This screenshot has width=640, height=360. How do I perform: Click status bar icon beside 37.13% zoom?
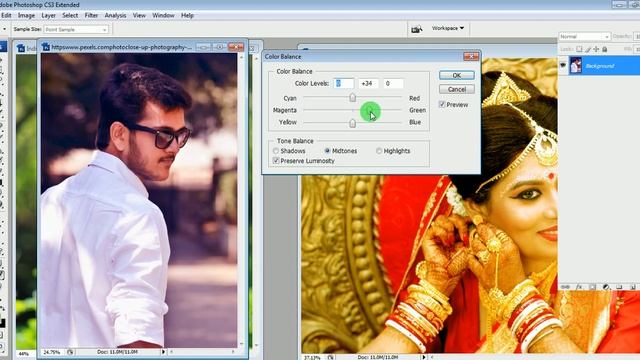(x=330, y=358)
